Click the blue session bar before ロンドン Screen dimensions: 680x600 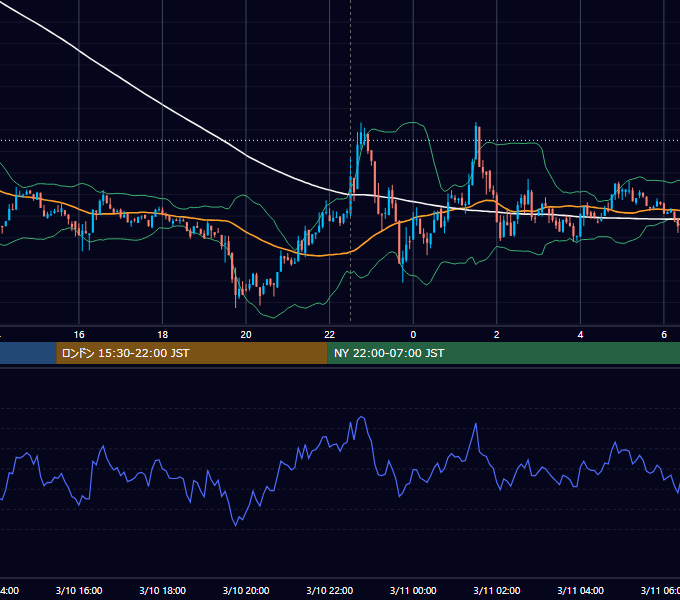point(28,353)
